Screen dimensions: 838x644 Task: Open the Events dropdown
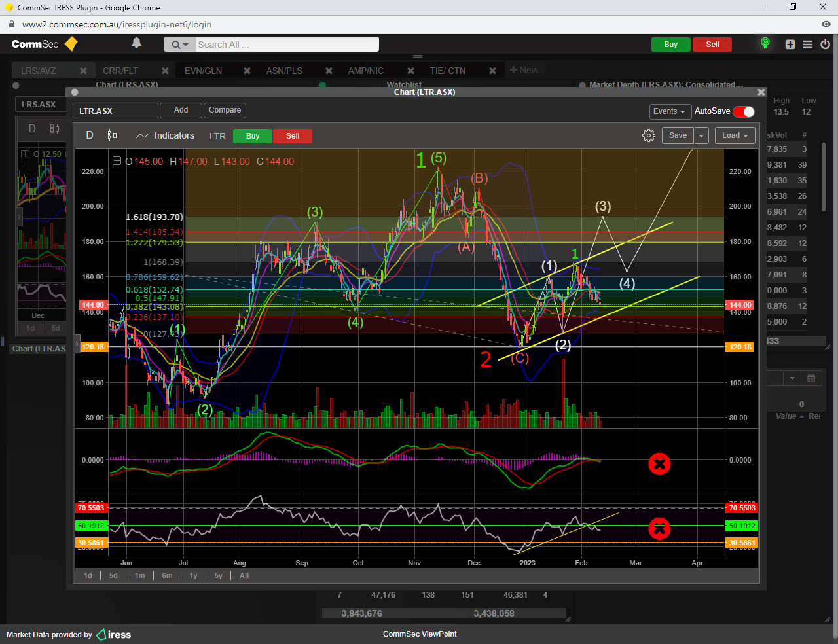pos(669,111)
